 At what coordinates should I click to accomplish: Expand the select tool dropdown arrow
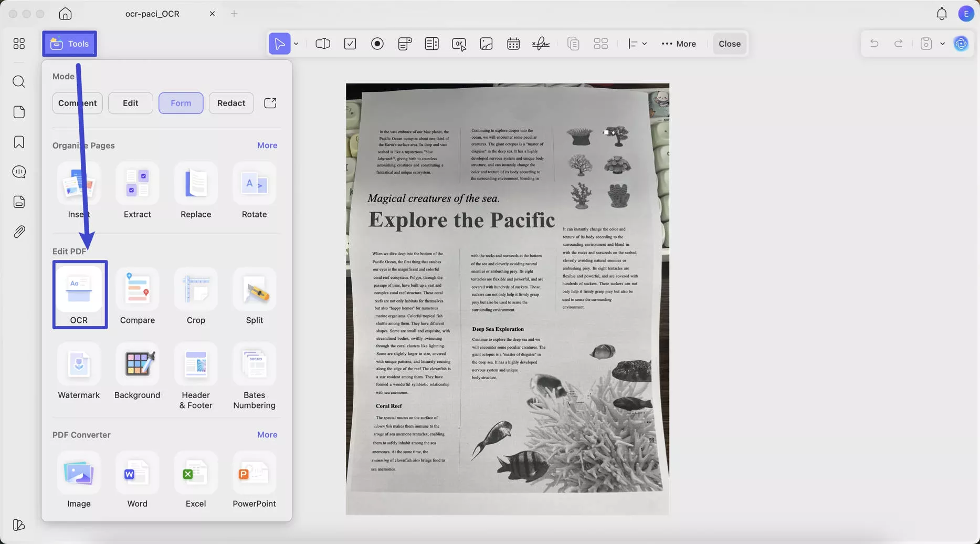296,44
